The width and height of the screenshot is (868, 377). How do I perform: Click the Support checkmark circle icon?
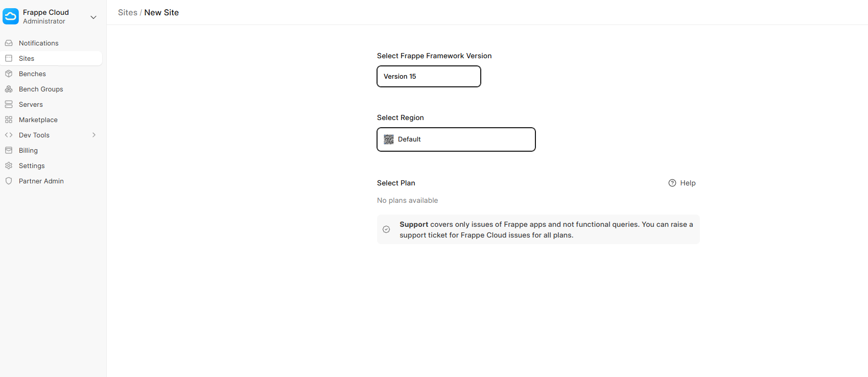point(386,229)
